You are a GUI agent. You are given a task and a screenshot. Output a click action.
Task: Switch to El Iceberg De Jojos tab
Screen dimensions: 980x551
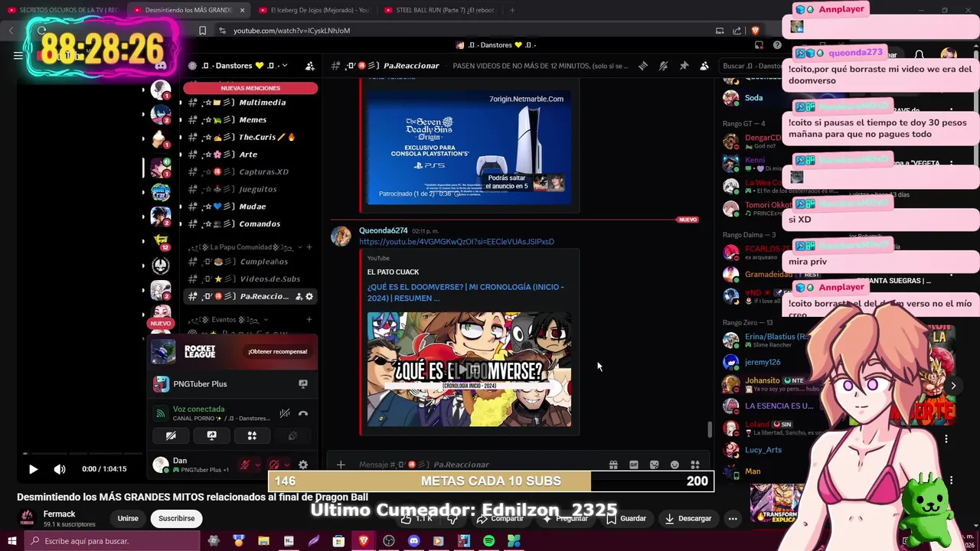(314, 10)
